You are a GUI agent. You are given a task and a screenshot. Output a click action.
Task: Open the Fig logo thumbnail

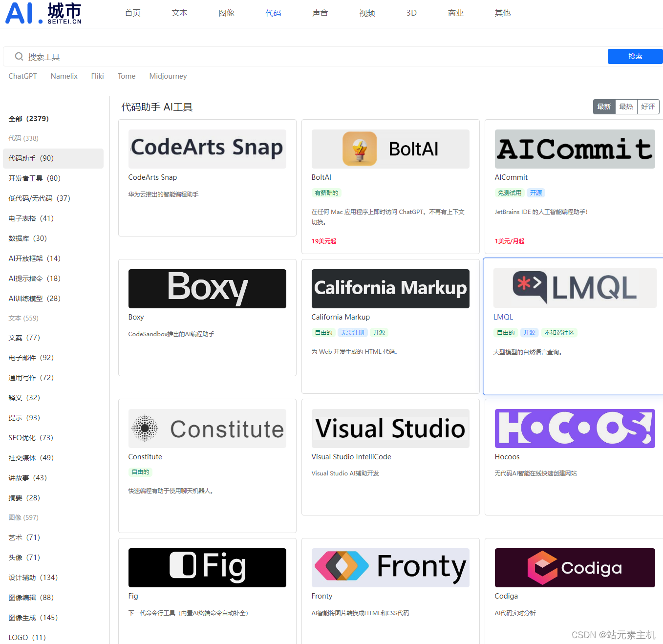click(x=207, y=568)
